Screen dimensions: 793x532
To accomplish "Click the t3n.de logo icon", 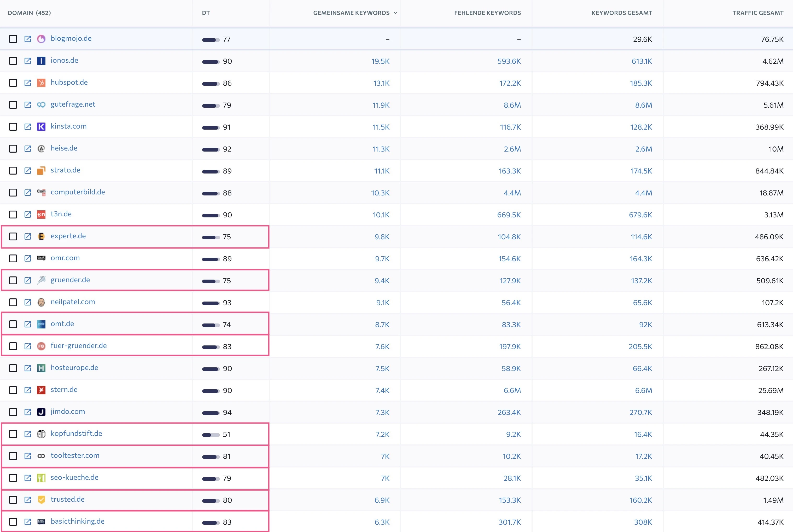I will pos(41,214).
